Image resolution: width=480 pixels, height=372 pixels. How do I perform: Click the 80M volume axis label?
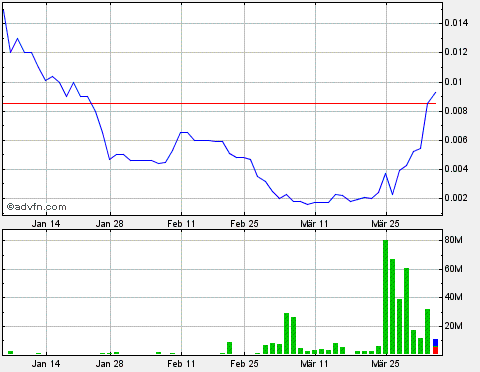click(x=453, y=240)
